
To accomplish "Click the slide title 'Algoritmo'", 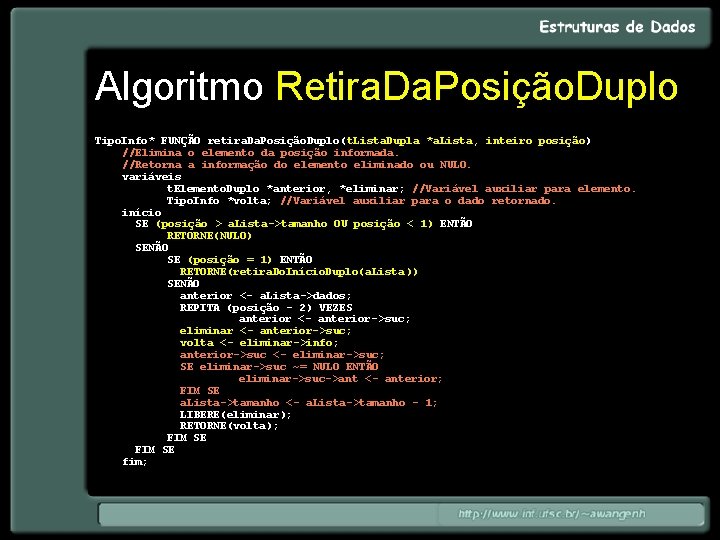I will (x=179, y=87).
